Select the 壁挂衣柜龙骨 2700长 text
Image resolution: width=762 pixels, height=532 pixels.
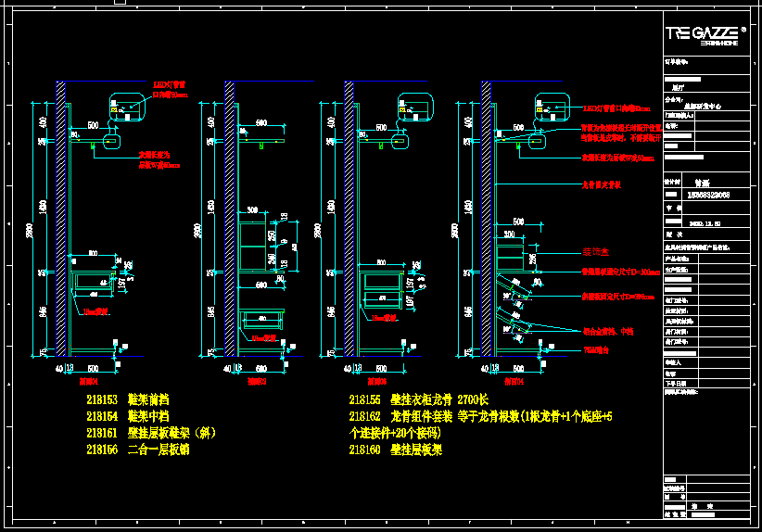click(439, 399)
